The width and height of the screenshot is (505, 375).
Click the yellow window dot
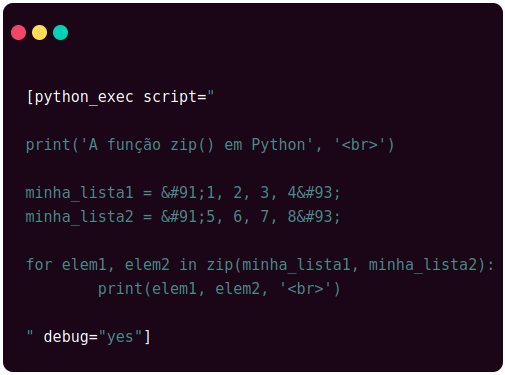click(x=39, y=32)
